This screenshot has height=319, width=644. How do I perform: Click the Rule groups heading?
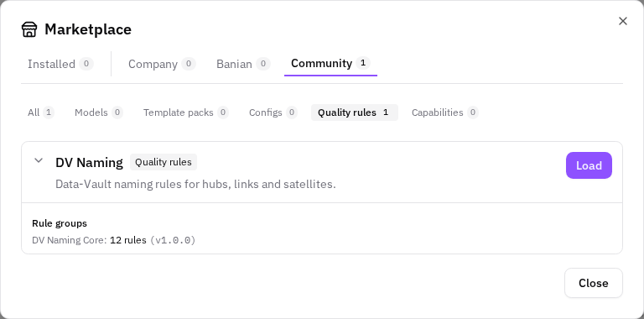click(60, 223)
